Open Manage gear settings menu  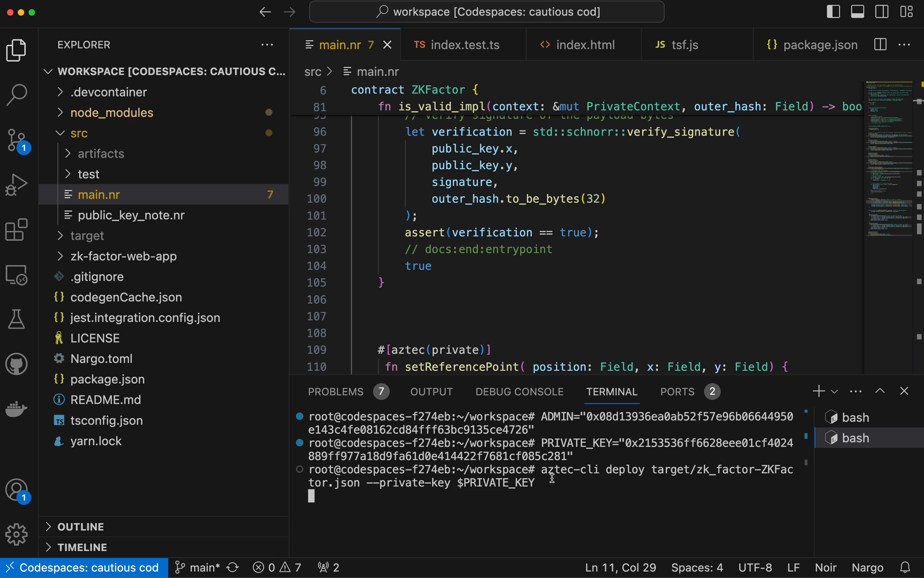(17, 535)
